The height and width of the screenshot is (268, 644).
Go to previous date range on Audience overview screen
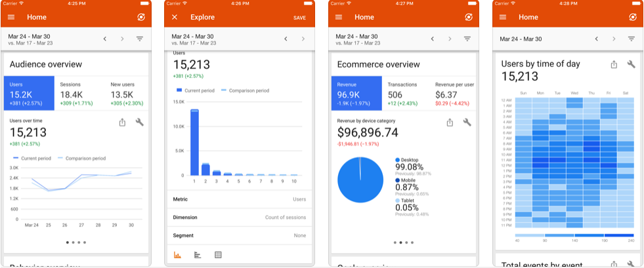click(105, 39)
